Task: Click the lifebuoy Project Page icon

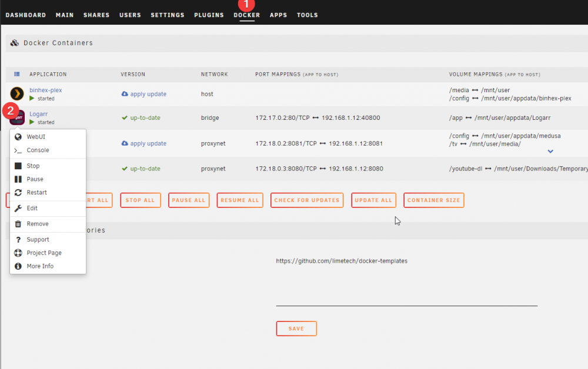Action: click(18, 253)
